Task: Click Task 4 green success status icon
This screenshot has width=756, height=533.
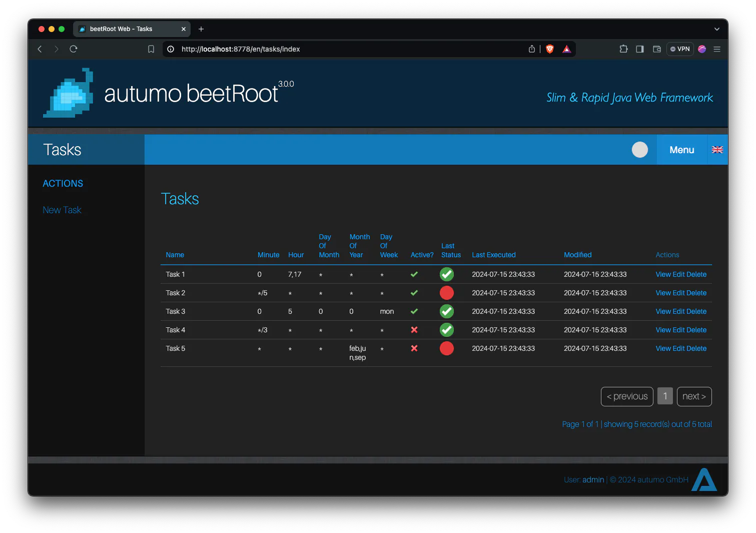Action: click(x=447, y=330)
